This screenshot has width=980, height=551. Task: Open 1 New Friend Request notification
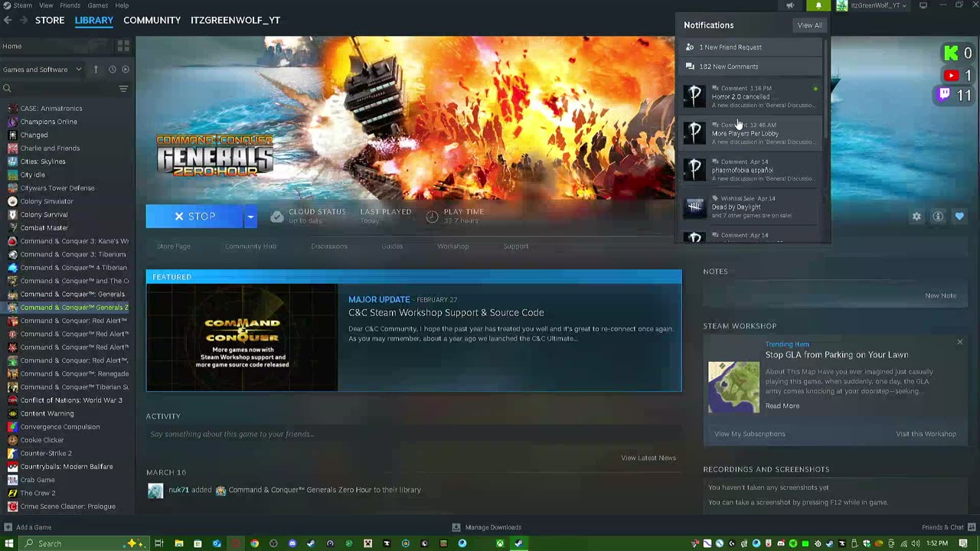pyautogui.click(x=750, y=47)
